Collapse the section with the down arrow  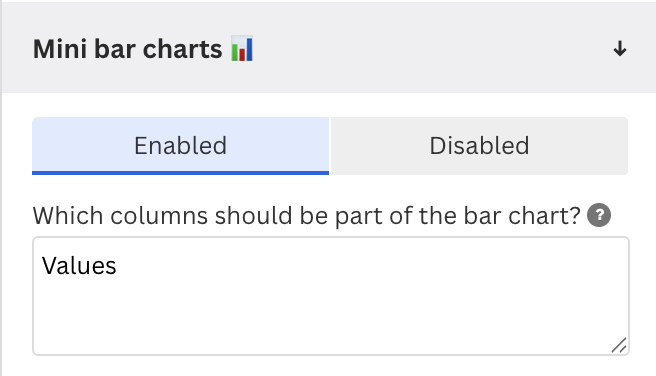(x=620, y=49)
